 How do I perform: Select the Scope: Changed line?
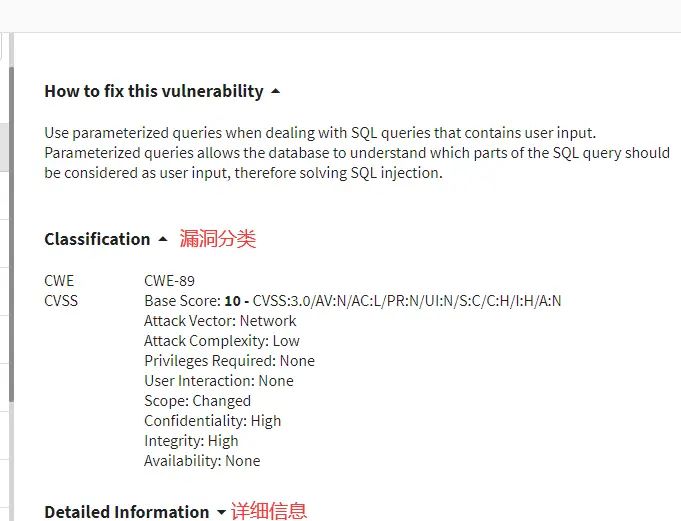pos(197,401)
